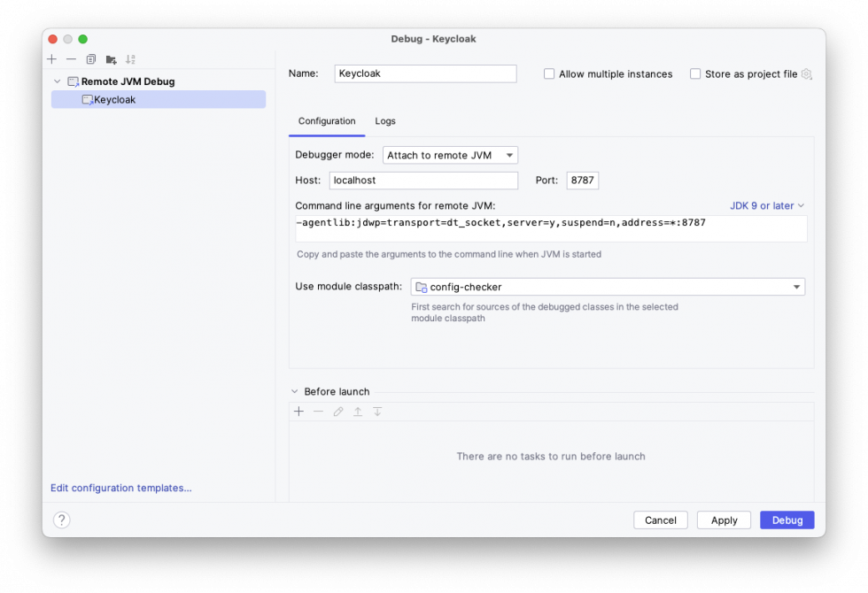This screenshot has height=593, width=868.
Task: Open Store as project file settings gear
Action: [x=807, y=75]
